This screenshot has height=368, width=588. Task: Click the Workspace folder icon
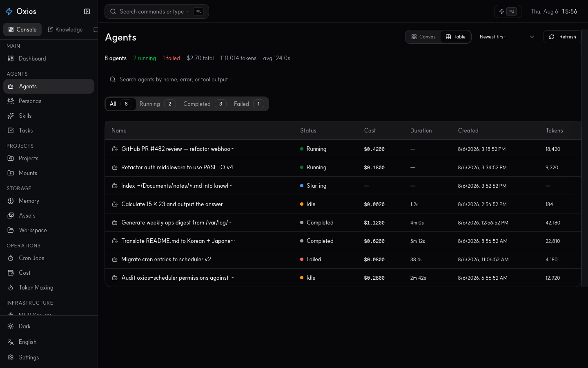click(11, 230)
